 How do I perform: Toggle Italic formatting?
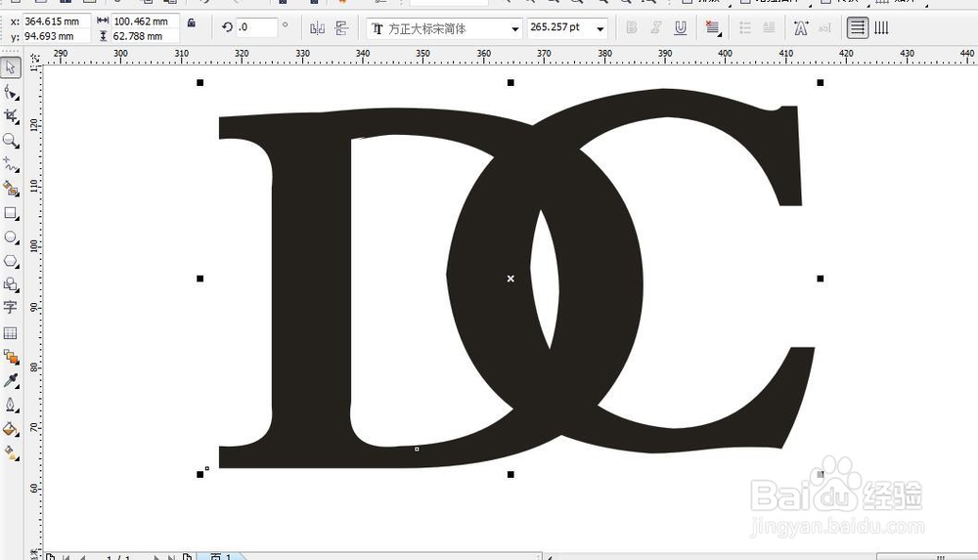coord(656,28)
